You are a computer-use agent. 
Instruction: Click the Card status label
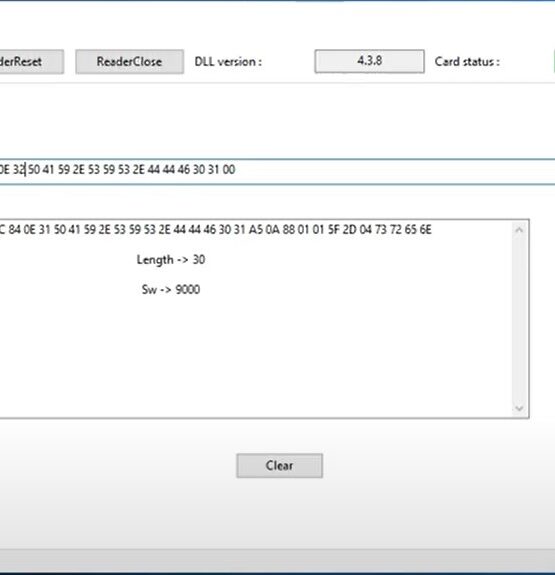click(x=467, y=62)
